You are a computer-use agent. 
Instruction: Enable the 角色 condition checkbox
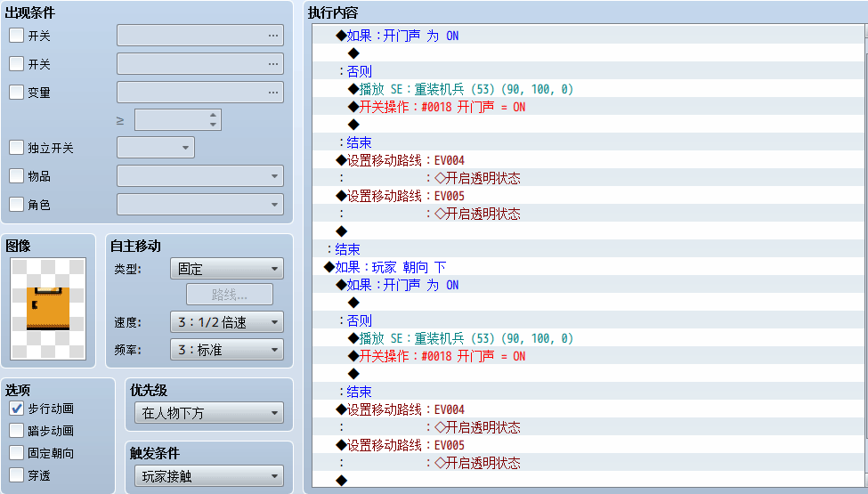pos(17,204)
